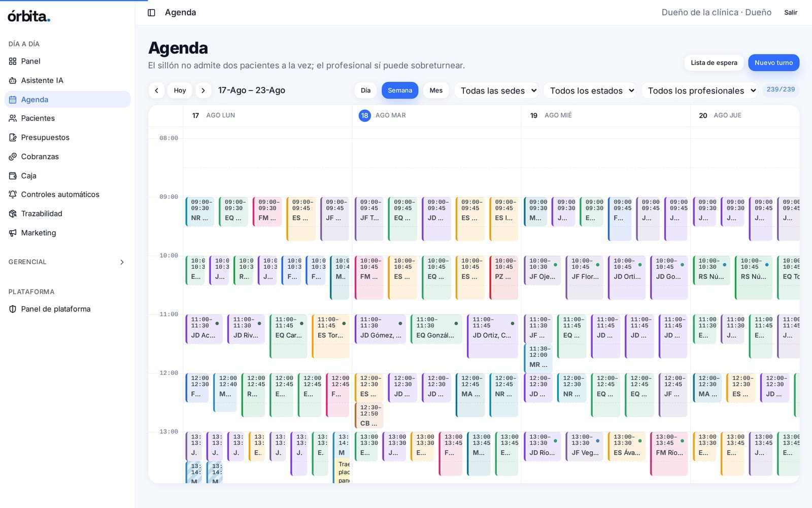Jump to Hoy
The width and height of the screenshot is (812, 508).
coord(180,90)
